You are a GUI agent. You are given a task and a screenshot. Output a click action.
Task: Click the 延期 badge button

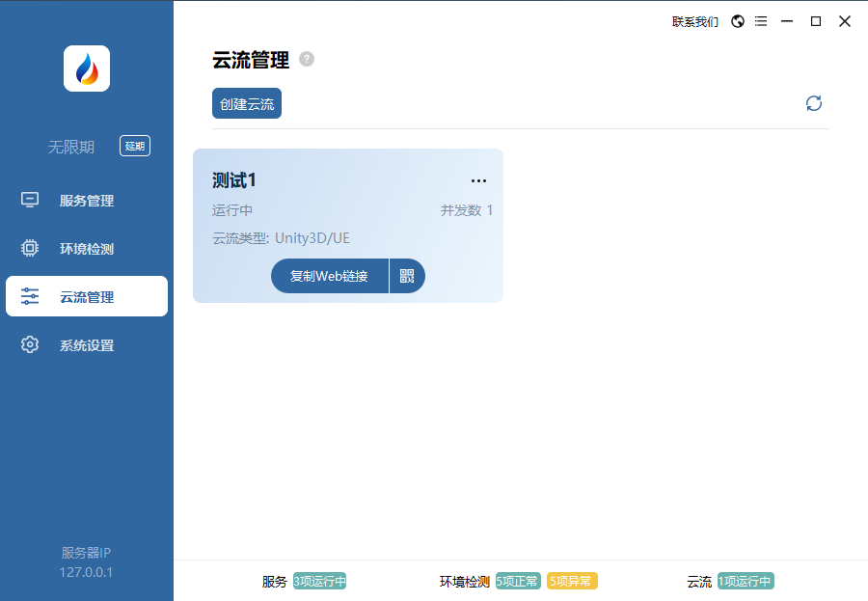pos(135,147)
